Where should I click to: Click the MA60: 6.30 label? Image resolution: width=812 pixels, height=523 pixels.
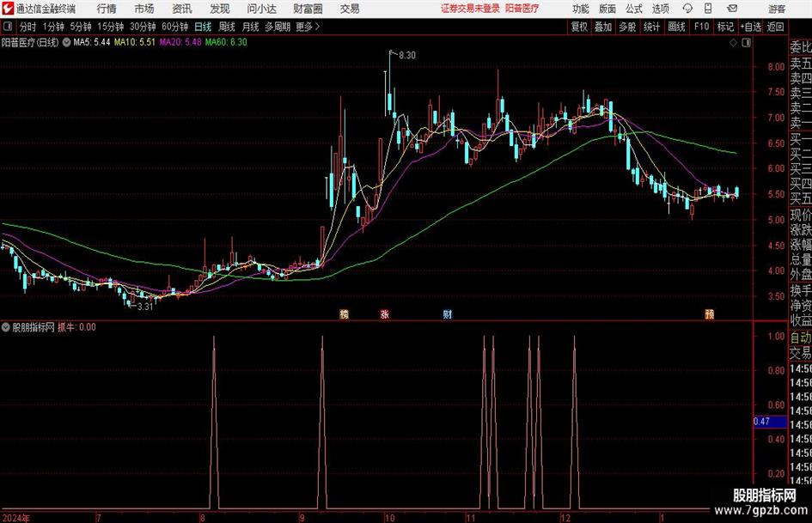coord(226,42)
